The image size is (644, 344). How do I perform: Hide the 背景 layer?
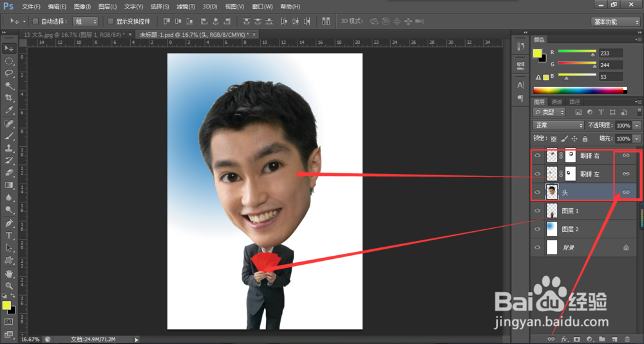[537, 247]
